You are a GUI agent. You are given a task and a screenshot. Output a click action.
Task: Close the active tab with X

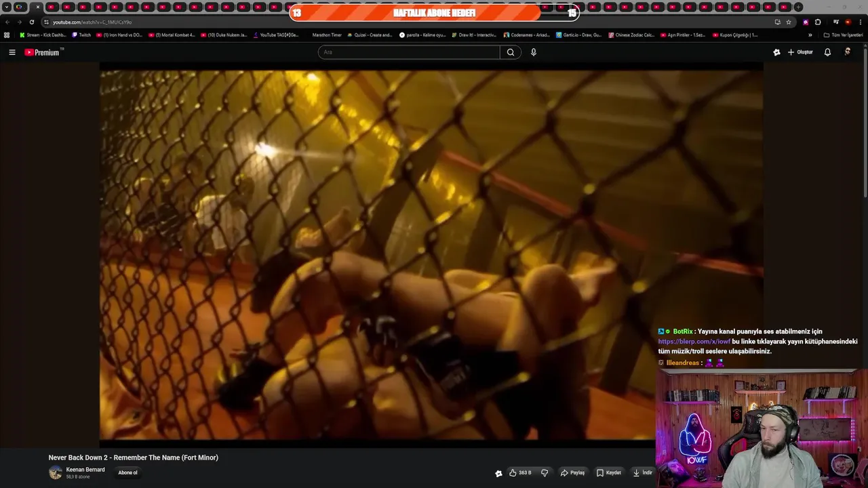pos(38,7)
